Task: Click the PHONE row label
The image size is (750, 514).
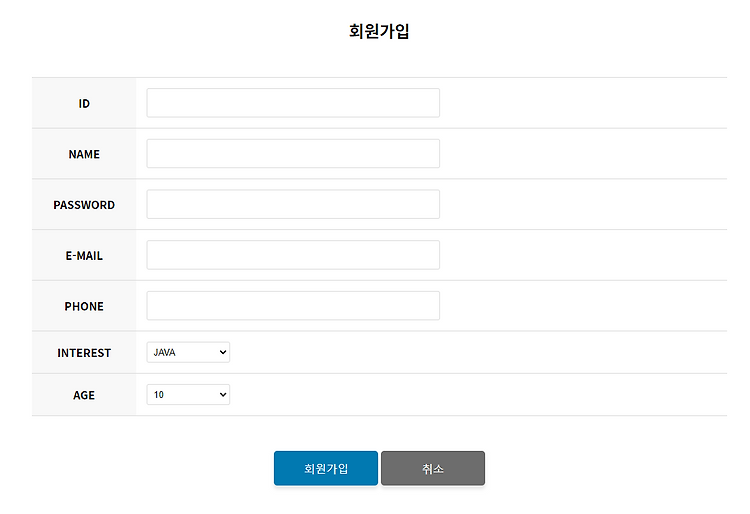Action: 84,306
